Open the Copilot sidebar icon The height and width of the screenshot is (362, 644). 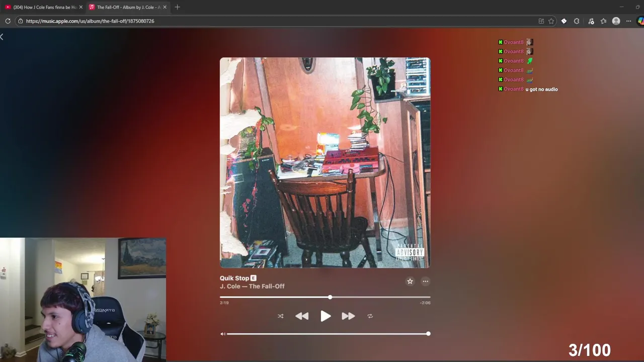coord(640,21)
